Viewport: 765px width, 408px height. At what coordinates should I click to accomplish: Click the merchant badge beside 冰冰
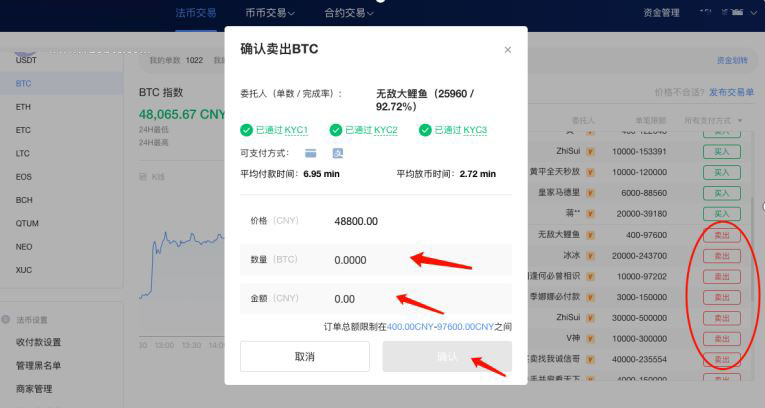tap(590, 255)
